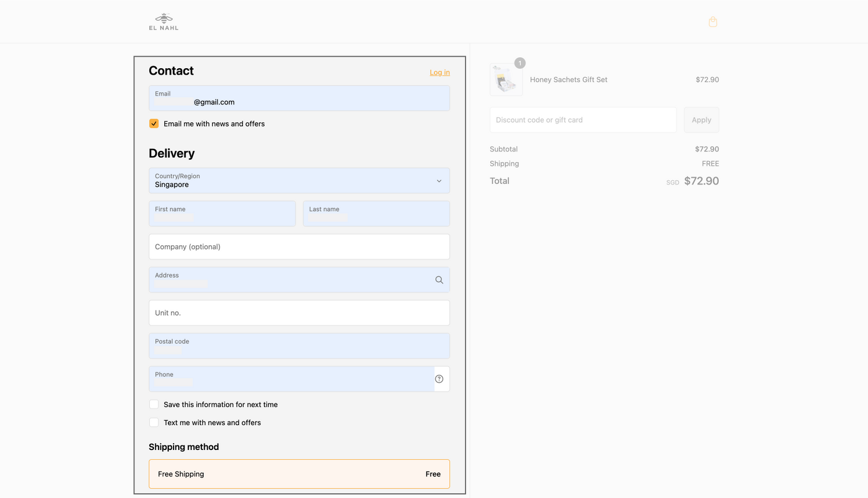
Task: Enable Save this information for next time
Action: click(x=154, y=404)
